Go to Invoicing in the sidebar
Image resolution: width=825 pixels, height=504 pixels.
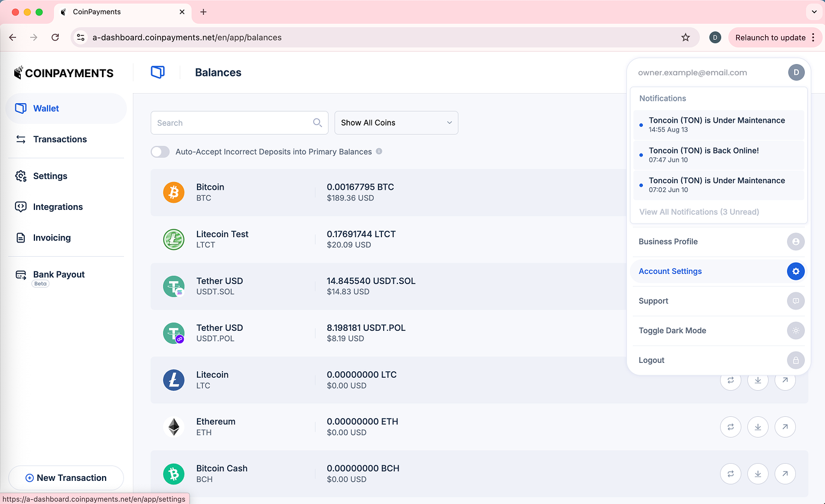point(52,238)
